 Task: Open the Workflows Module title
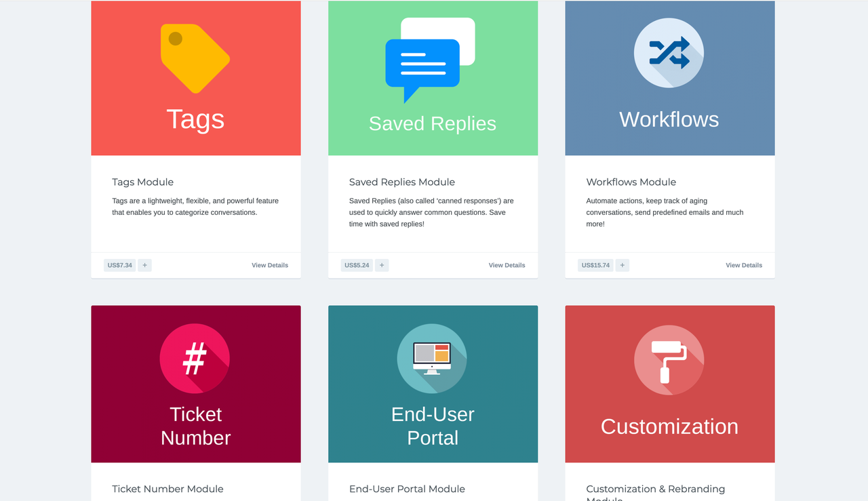[631, 182]
